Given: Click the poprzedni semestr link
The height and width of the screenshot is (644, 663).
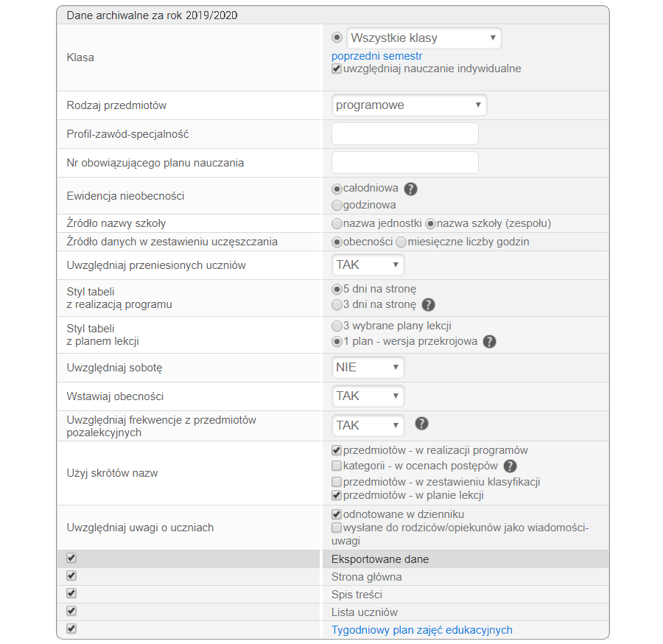Looking at the screenshot, I should pos(377,56).
